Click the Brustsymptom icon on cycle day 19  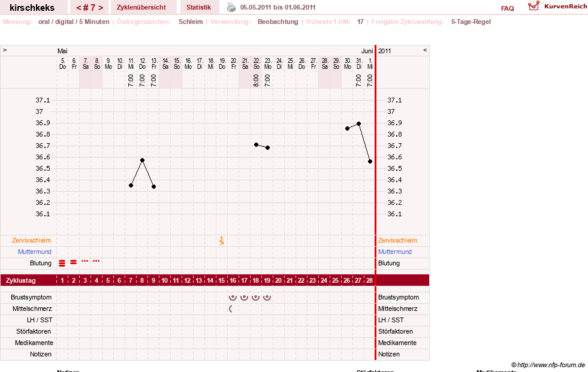pyautogui.click(x=267, y=298)
